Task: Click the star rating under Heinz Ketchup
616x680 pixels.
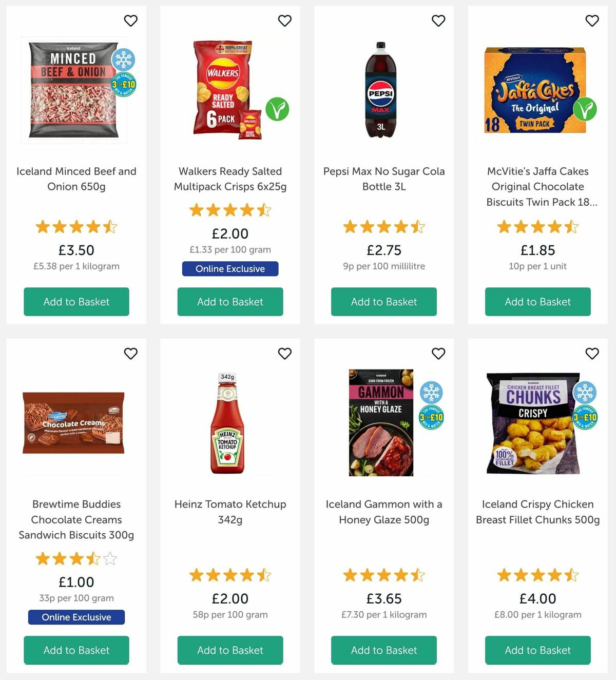Action: tap(230, 575)
